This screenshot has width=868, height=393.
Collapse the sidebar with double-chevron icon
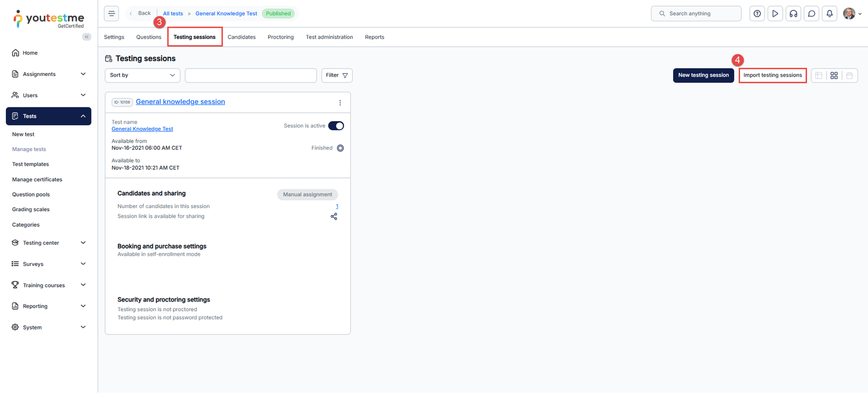pyautogui.click(x=87, y=37)
